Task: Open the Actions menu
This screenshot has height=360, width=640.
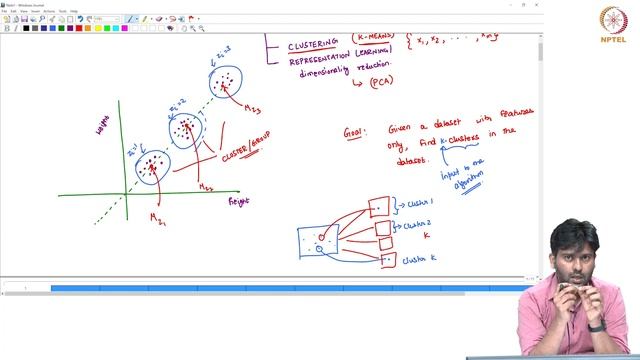Action: [49, 11]
